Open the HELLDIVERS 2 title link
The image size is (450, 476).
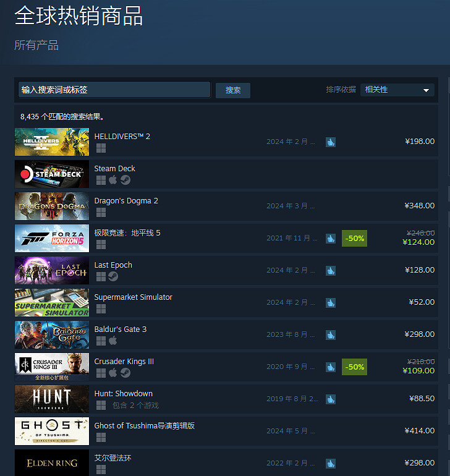tap(122, 136)
